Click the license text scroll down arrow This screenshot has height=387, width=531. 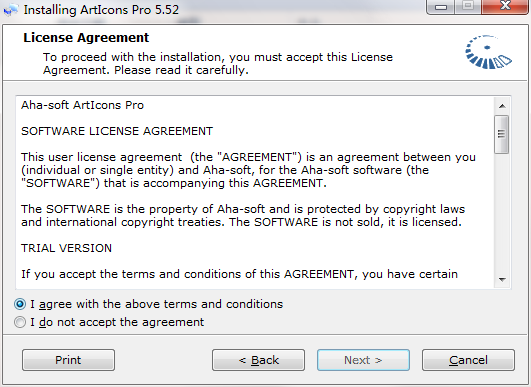click(502, 279)
